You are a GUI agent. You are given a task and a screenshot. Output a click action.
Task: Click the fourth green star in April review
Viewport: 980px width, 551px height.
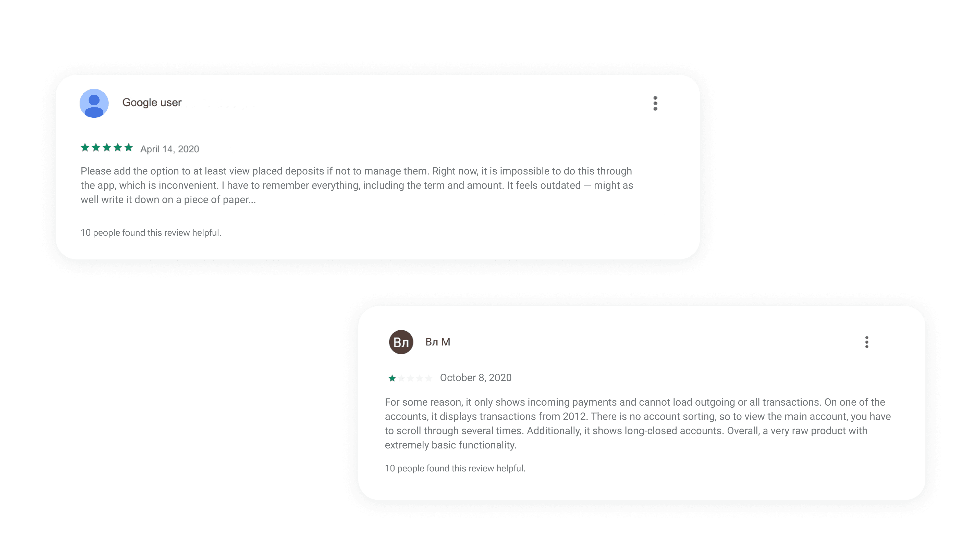coord(118,147)
